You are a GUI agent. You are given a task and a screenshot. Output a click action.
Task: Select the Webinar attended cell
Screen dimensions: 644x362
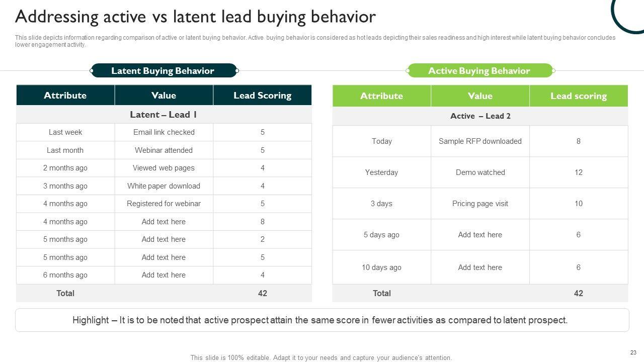[x=164, y=150]
